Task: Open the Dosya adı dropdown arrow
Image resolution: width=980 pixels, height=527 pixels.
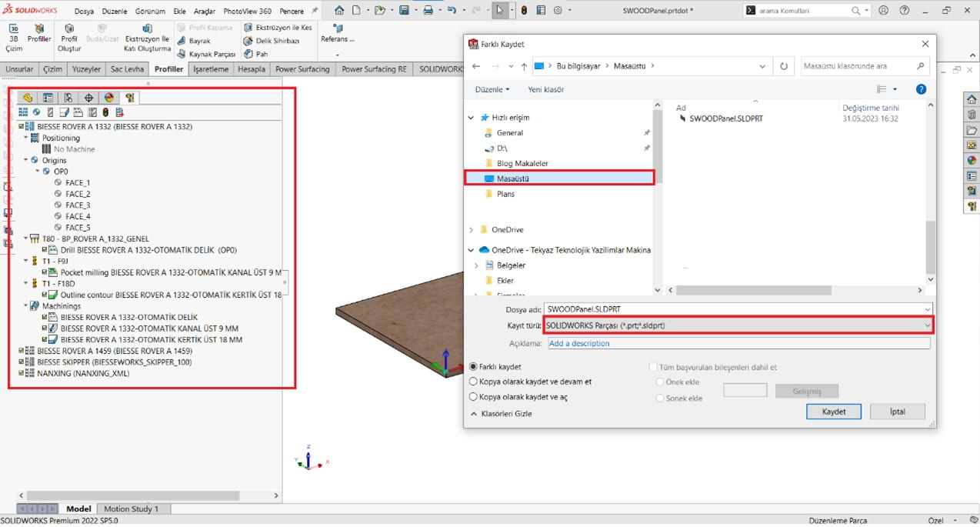Action: [927, 309]
